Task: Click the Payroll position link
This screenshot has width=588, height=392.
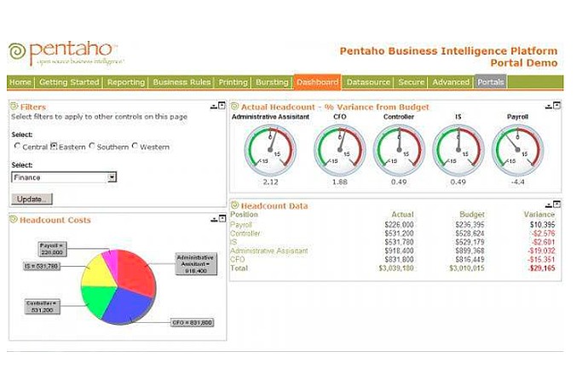Action: 241,225
